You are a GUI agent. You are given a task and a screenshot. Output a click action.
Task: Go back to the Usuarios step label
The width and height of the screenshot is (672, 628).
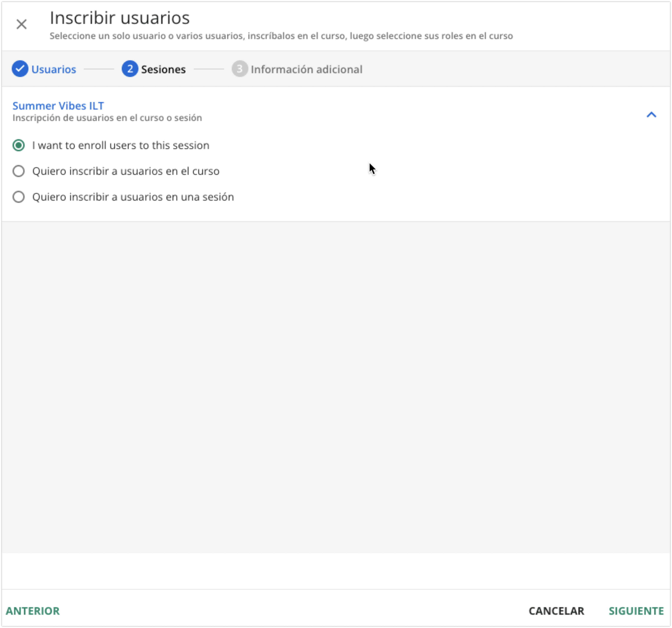54,69
